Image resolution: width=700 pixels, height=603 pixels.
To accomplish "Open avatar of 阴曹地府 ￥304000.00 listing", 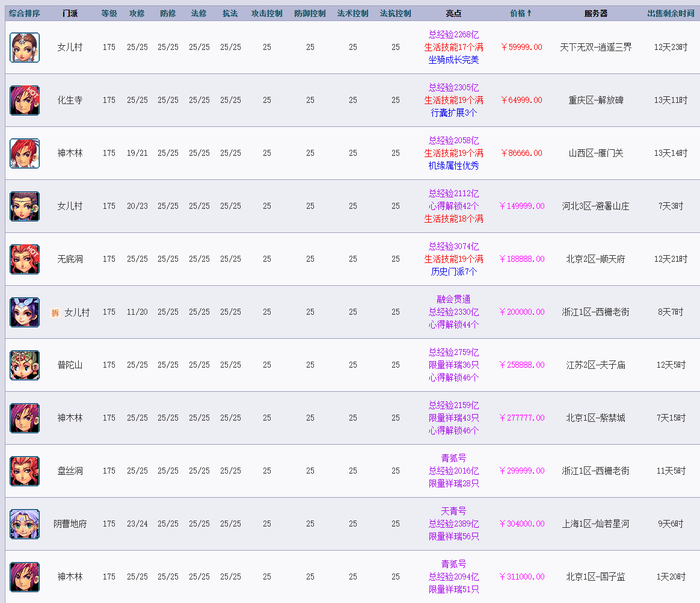I will click(x=25, y=524).
